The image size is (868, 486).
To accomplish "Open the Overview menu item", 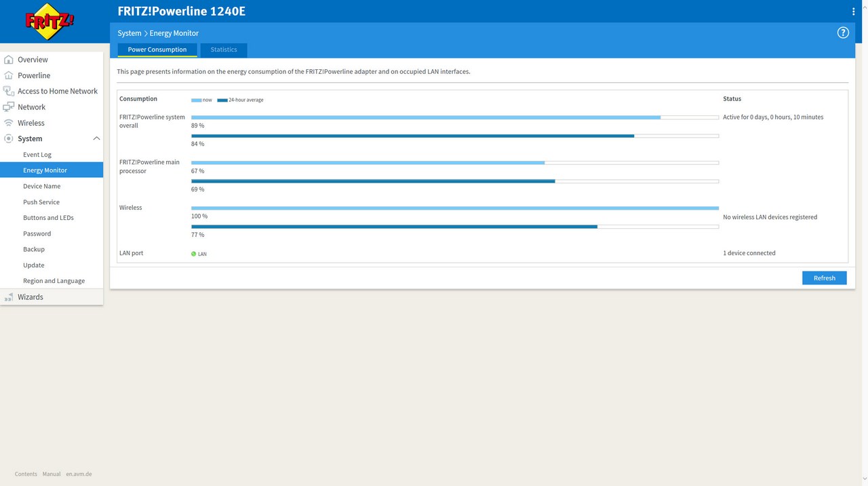I will tap(33, 60).
